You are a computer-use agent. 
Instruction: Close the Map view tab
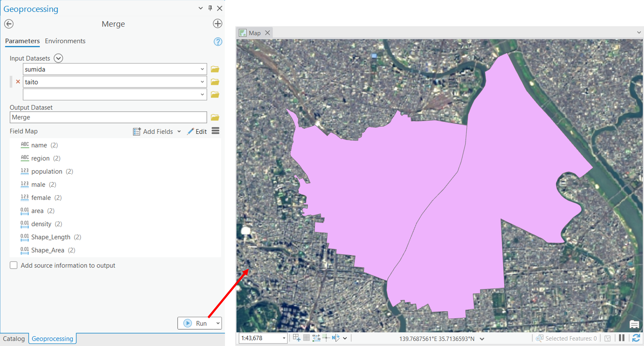click(268, 33)
